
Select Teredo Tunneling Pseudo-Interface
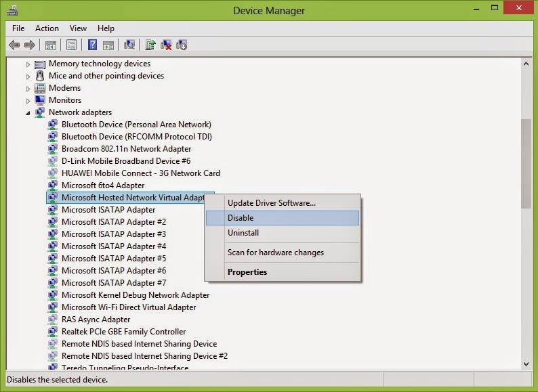pyautogui.click(x=125, y=367)
